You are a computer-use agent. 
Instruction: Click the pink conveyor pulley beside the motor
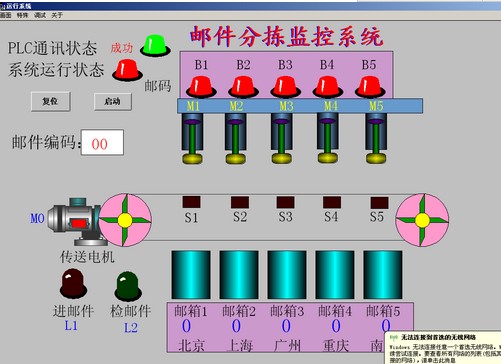[125, 220]
